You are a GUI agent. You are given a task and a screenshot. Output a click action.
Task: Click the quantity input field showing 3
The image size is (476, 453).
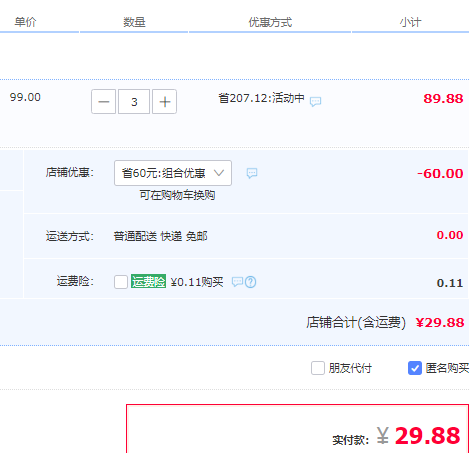(x=134, y=102)
